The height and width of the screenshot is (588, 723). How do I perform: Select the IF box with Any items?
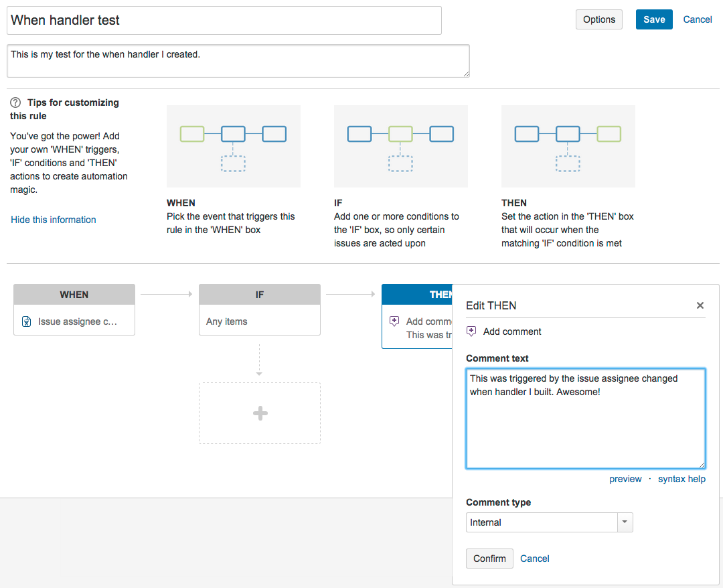point(260,321)
